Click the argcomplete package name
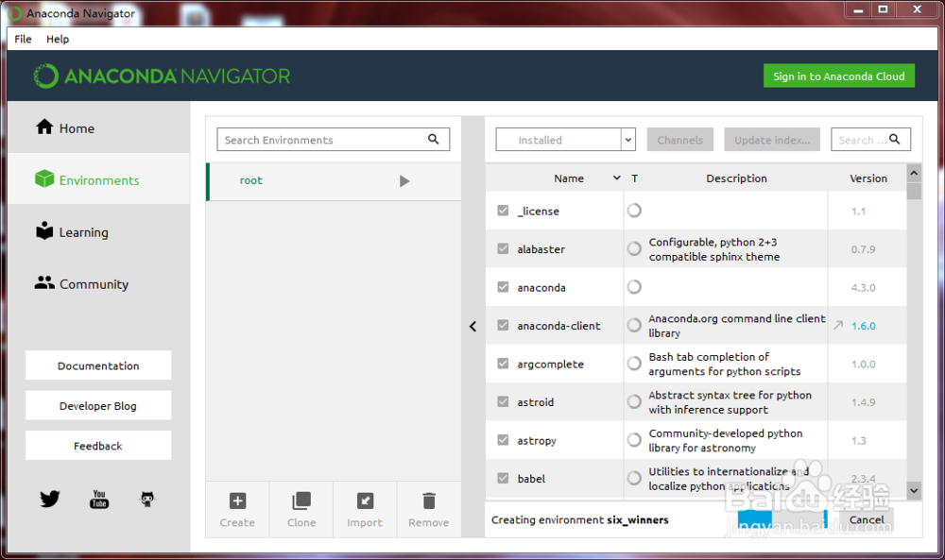The image size is (945, 560). tap(550, 365)
